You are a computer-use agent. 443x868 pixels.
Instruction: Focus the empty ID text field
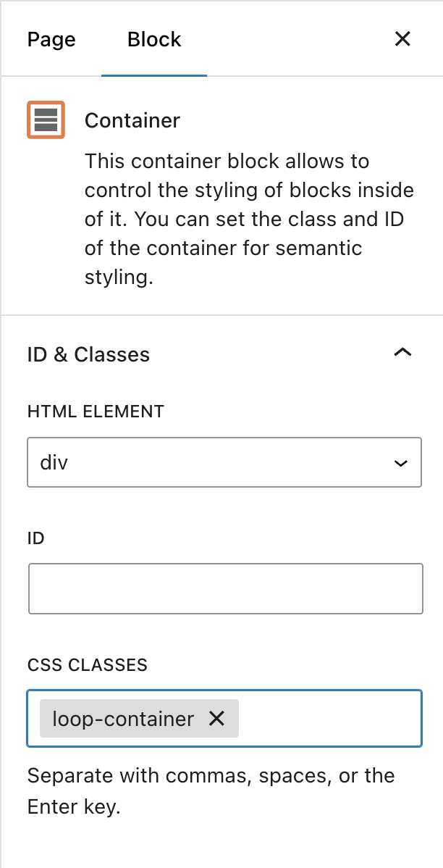point(226,588)
